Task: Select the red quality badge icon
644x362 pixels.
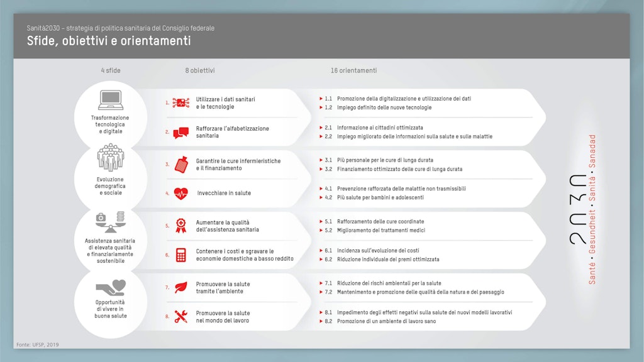Action: (x=181, y=226)
